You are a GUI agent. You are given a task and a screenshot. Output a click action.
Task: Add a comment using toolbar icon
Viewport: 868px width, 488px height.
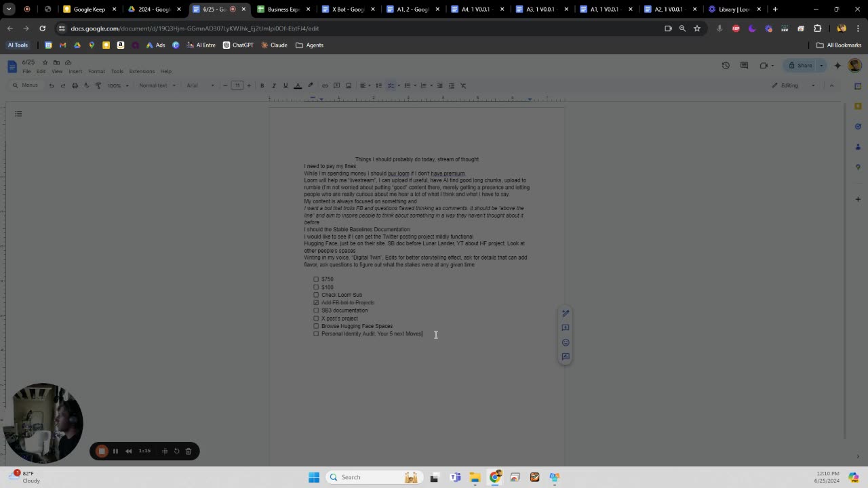coord(336,85)
